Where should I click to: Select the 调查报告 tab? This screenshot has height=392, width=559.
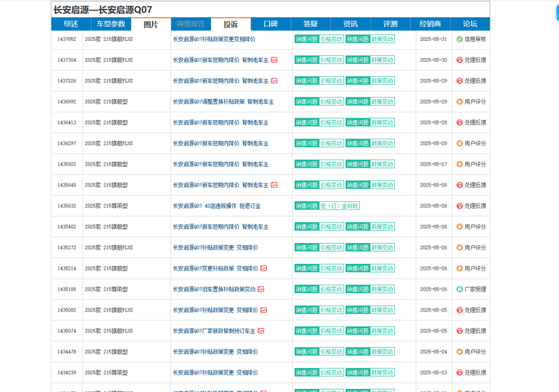tap(191, 24)
